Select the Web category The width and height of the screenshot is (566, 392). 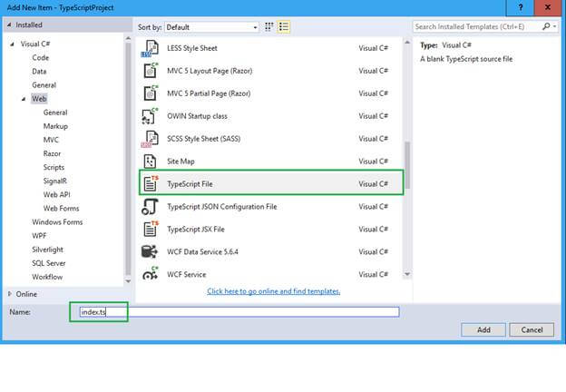point(39,99)
